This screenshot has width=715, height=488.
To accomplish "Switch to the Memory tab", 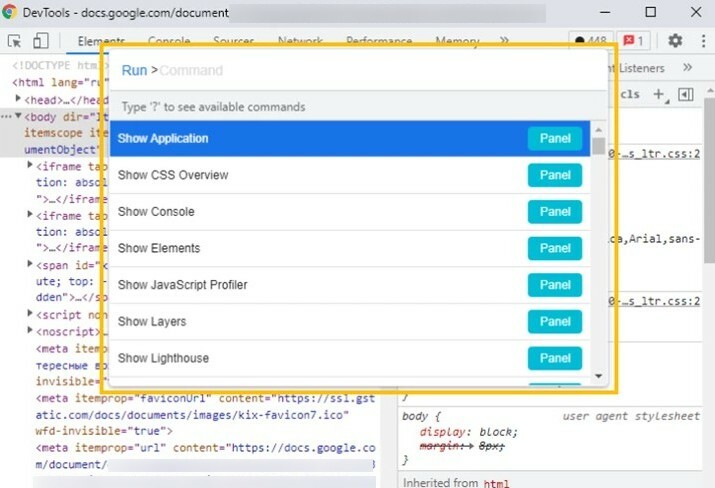I will [x=457, y=41].
